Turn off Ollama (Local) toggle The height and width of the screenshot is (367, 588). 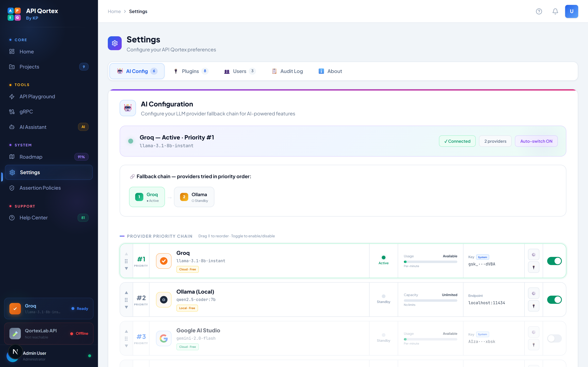554,300
